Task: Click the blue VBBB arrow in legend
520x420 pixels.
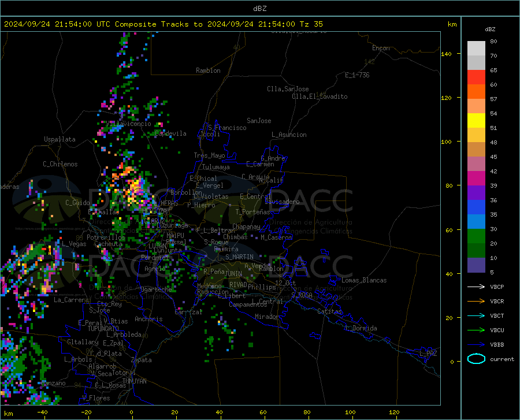Action: click(x=476, y=345)
